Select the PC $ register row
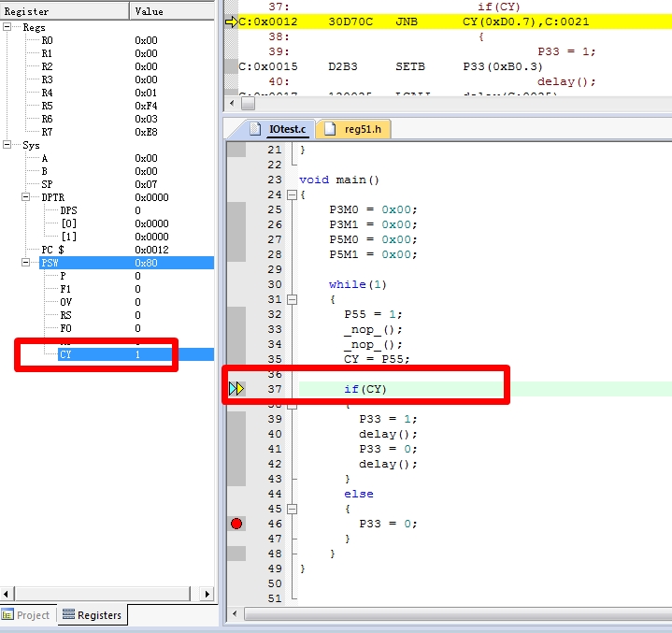Viewport: 672px width, 633px height. pos(126,250)
